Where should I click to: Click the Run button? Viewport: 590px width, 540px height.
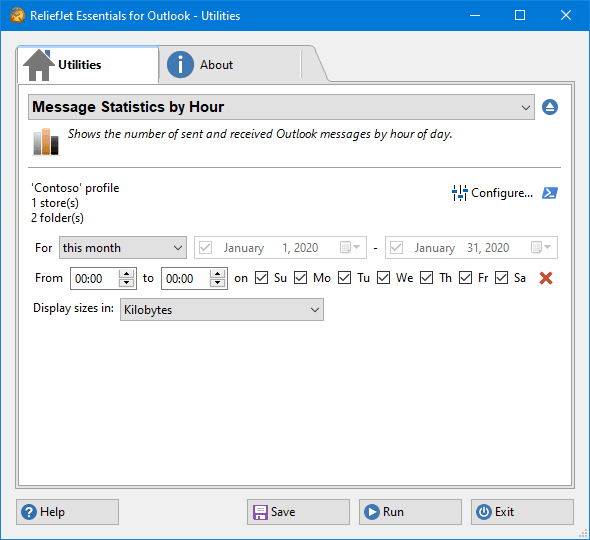click(x=410, y=512)
